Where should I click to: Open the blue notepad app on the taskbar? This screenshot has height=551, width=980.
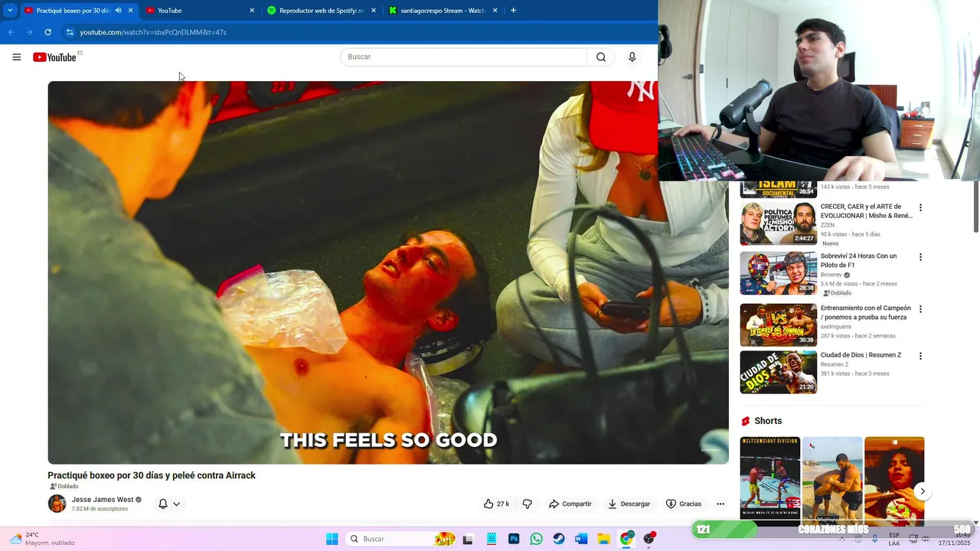(491, 539)
